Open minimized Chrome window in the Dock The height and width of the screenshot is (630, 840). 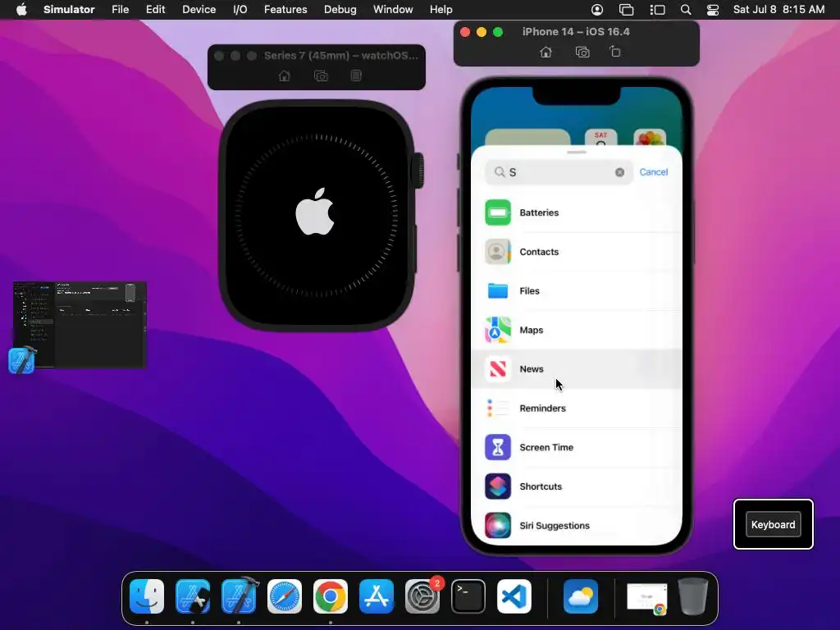click(x=647, y=597)
